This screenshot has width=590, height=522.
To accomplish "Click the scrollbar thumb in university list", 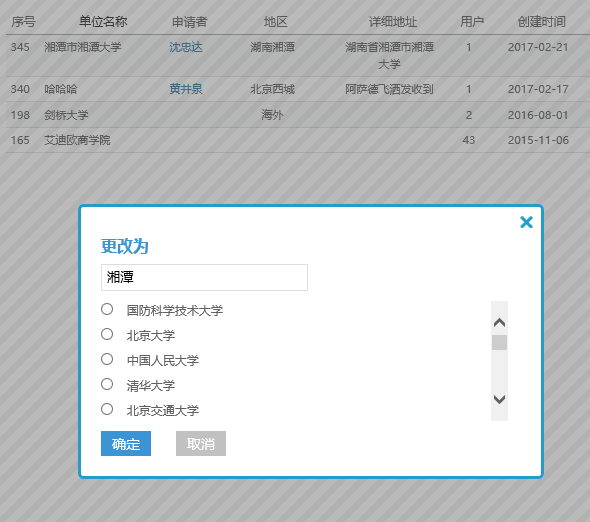I will point(499,342).
